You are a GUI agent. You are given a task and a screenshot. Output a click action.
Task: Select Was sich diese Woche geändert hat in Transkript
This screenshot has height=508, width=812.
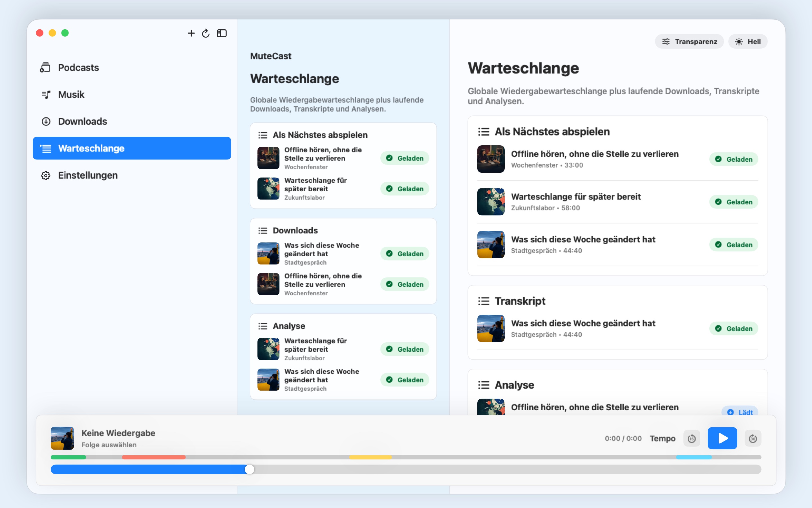(583, 323)
